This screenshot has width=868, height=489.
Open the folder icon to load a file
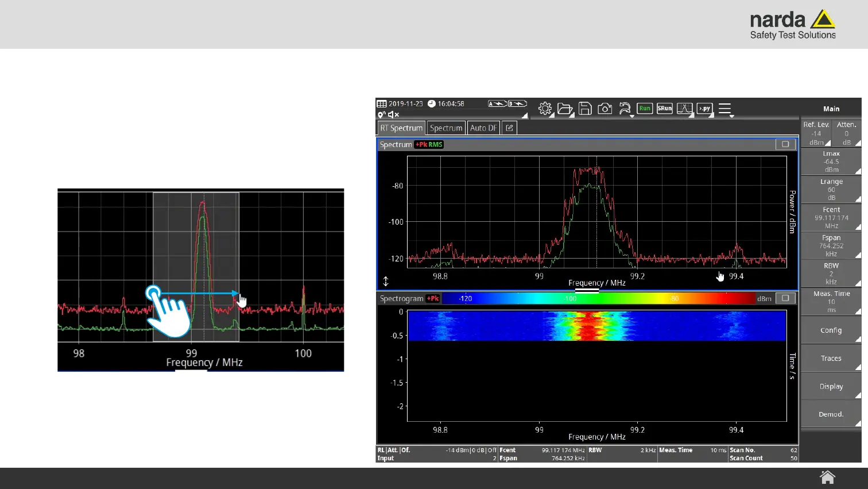565,109
